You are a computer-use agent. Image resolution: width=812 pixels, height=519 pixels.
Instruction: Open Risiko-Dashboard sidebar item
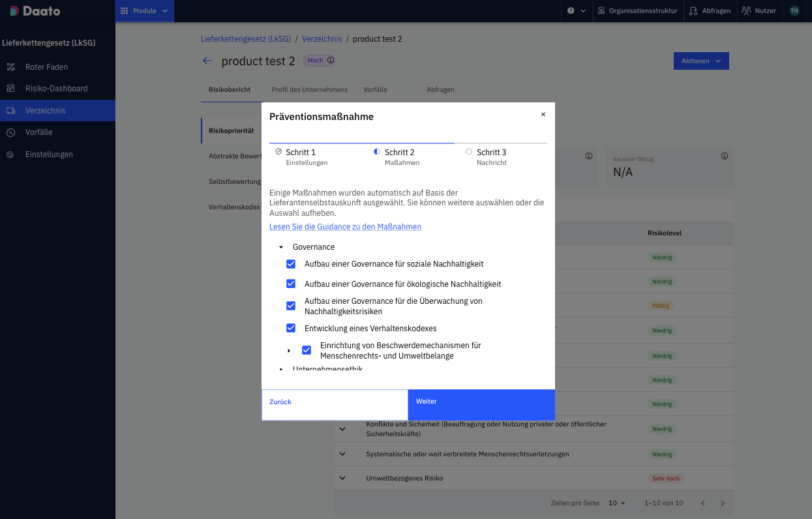tap(57, 89)
